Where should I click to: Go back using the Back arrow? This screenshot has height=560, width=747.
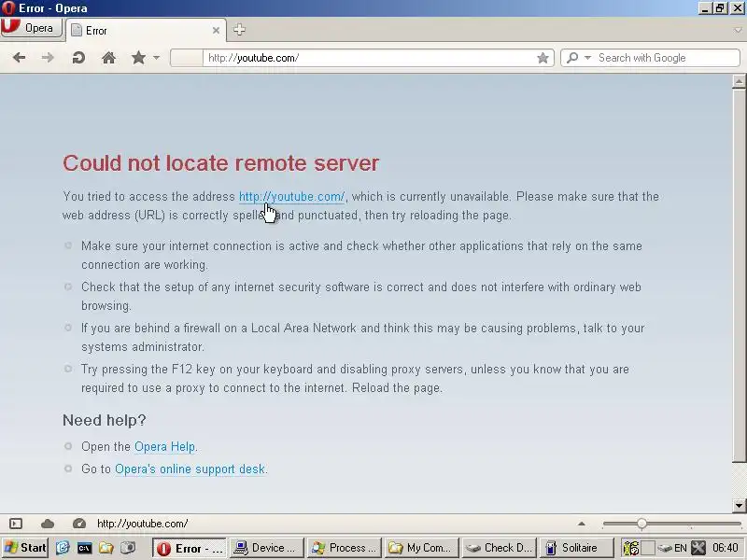click(x=19, y=58)
